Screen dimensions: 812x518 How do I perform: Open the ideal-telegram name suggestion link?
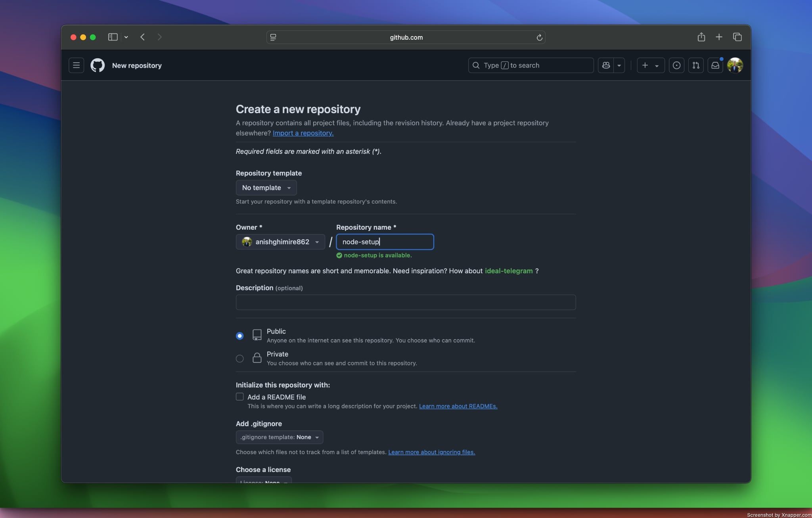point(509,271)
